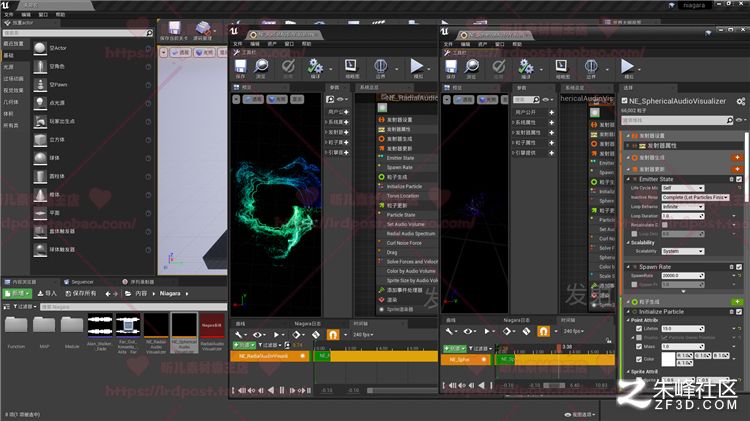Toggle bounds display in the NE_Radial window
Image resolution: width=750 pixels, height=421 pixels.
[381, 68]
